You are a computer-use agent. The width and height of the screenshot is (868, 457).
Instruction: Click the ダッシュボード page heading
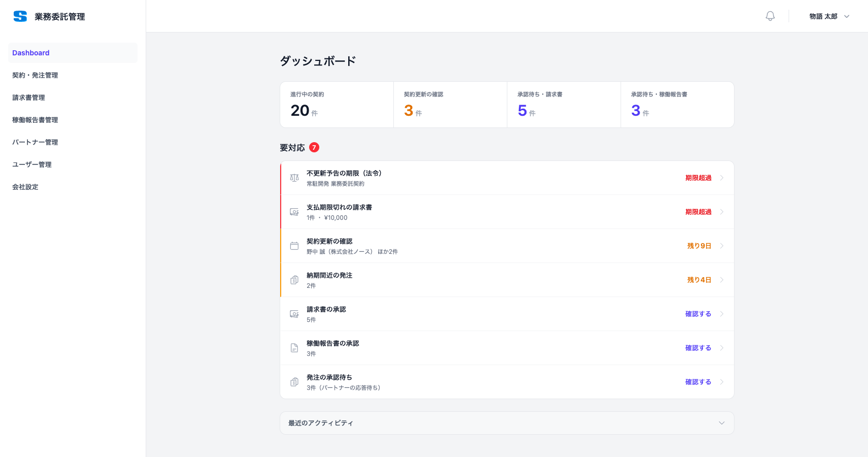point(318,61)
